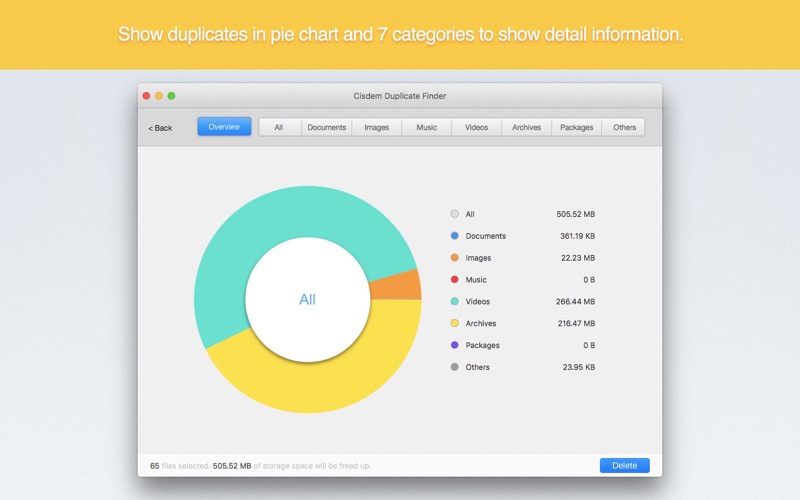This screenshot has height=500, width=800.
Task: Open the Packages tab
Action: (x=577, y=128)
